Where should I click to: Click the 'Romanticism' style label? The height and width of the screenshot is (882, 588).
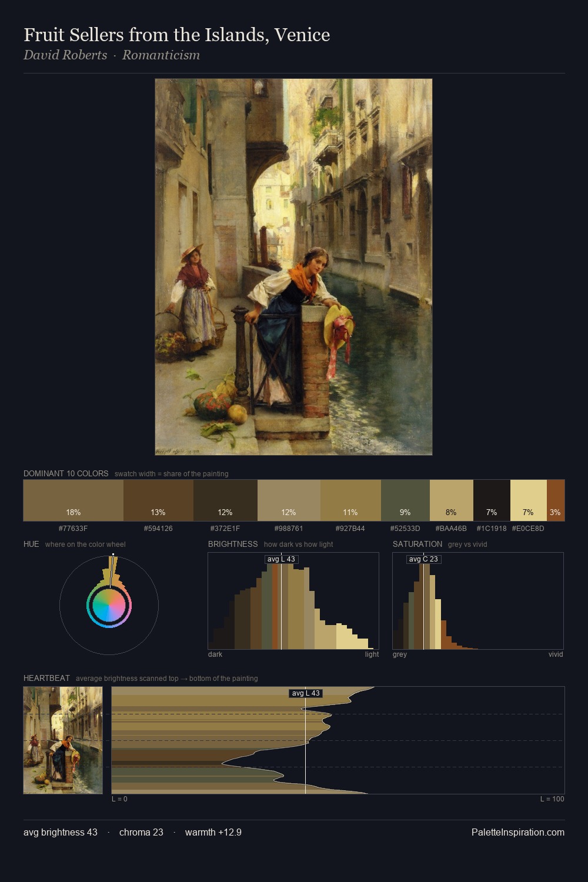click(161, 55)
